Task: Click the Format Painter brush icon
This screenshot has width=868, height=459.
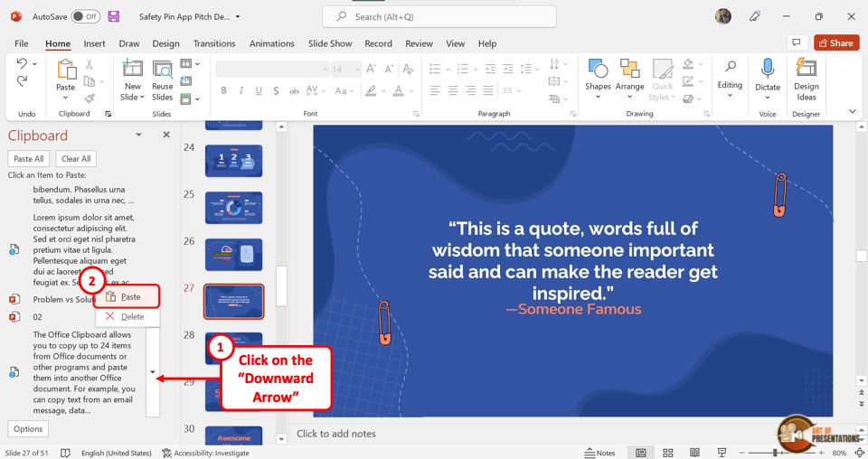Action: pos(90,99)
